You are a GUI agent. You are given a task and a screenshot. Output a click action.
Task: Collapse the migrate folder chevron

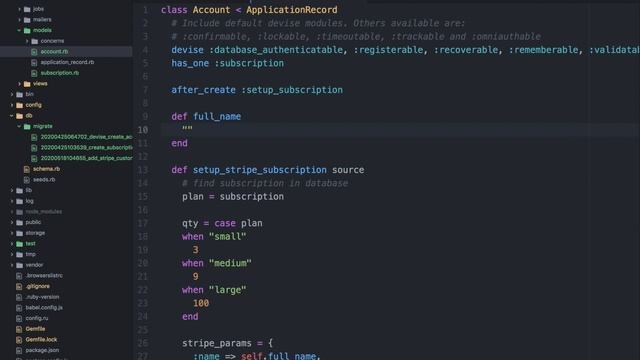19,127
